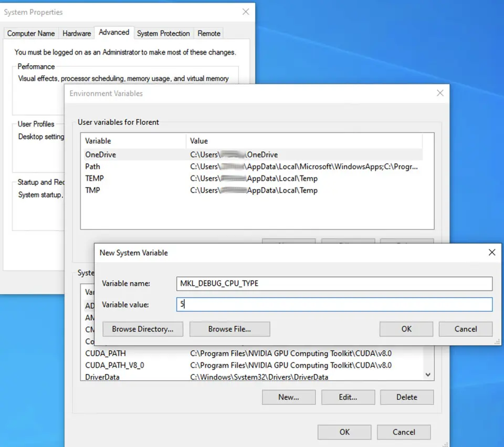Open the Hardware tab
This screenshot has height=447, width=504.
[77, 33]
